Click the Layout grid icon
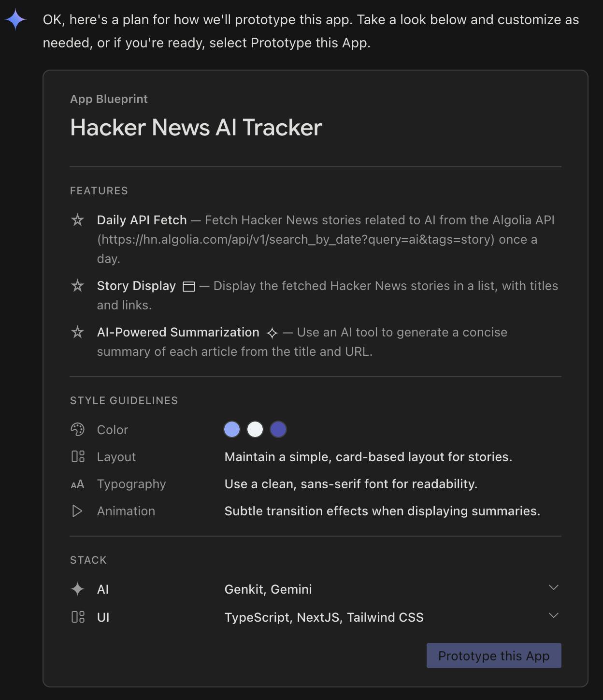Viewport: 603px width, 700px height. click(78, 457)
